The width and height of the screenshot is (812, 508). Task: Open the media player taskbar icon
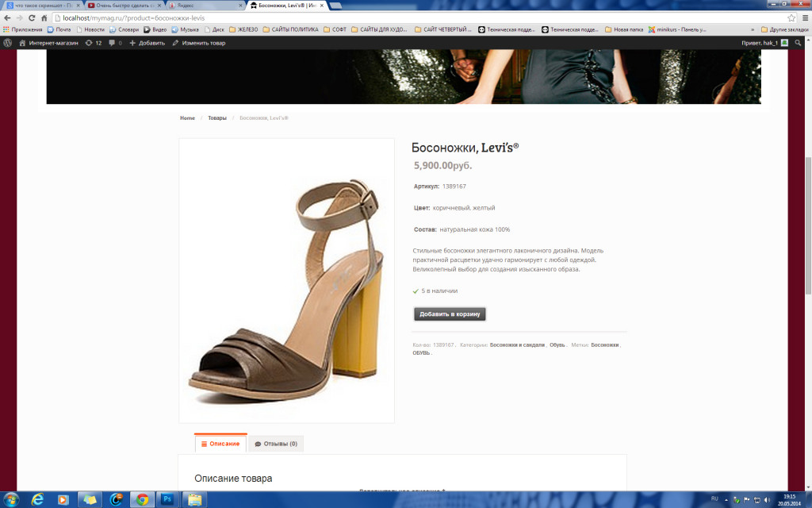click(x=63, y=500)
